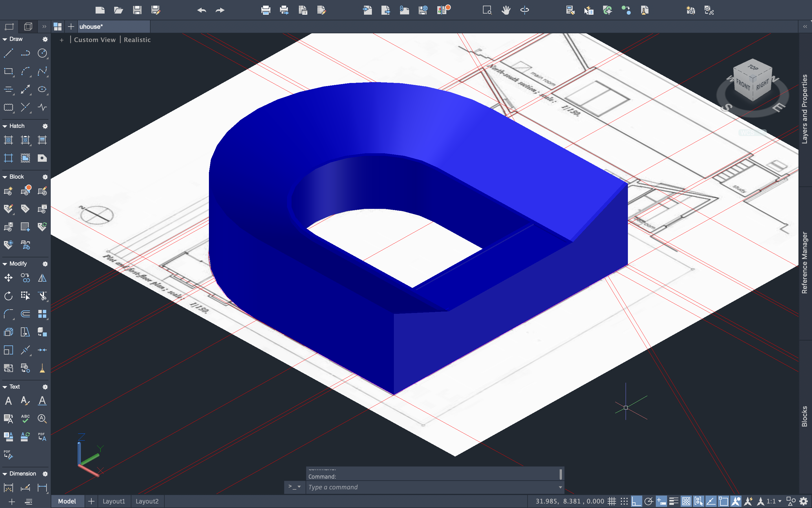Toggle snap mode dots in status bar
Screen dimensions: 812x508
624,501
